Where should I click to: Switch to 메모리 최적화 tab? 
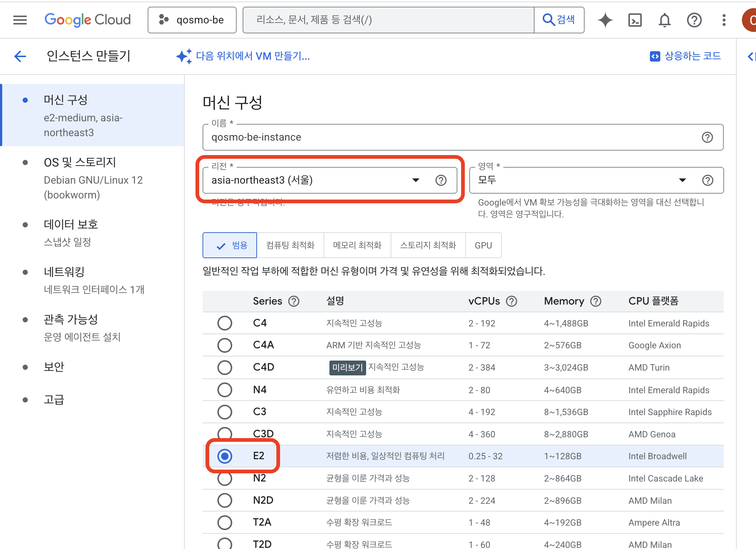pos(357,245)
